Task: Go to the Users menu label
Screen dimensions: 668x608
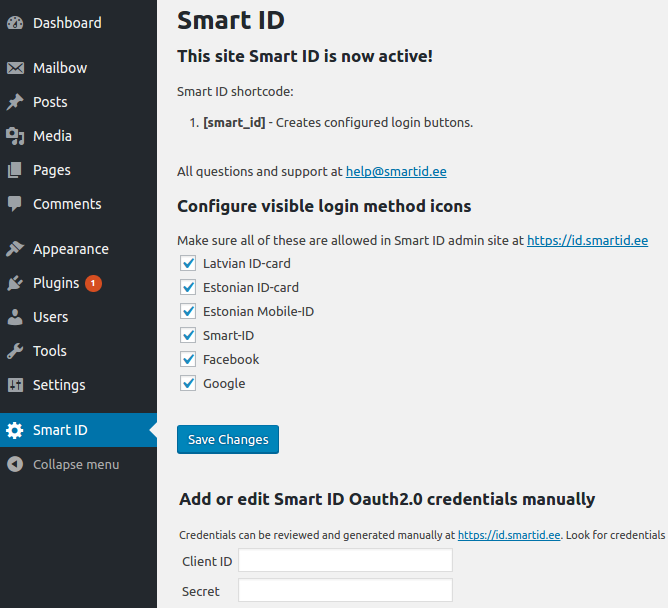Action: click(51, 317)
